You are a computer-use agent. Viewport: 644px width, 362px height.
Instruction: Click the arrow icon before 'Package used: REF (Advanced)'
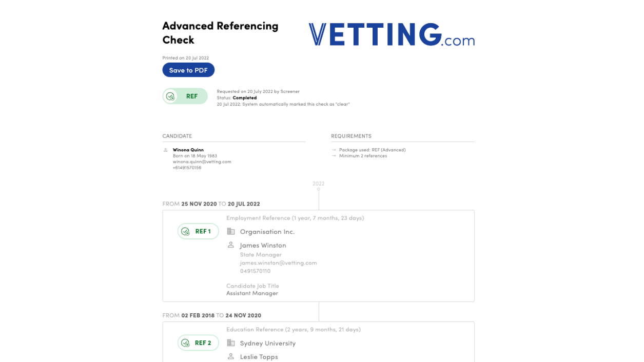coord(334,150)
